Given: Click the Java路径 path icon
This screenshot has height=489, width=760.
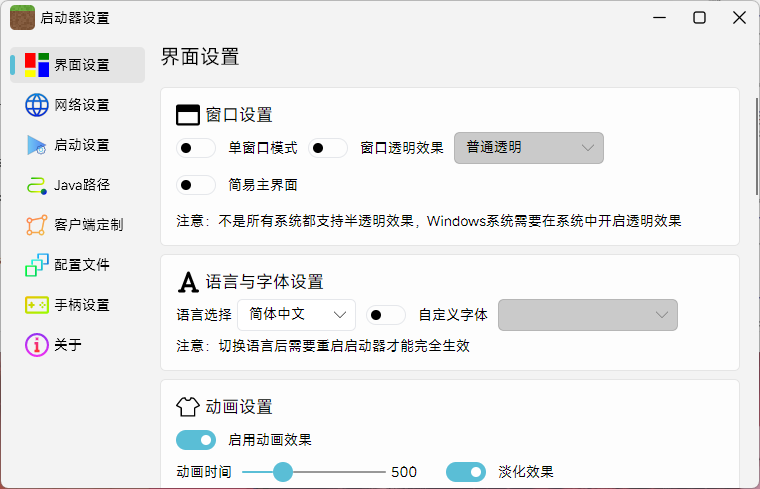Looking at the screenshot, I should 37,185.
